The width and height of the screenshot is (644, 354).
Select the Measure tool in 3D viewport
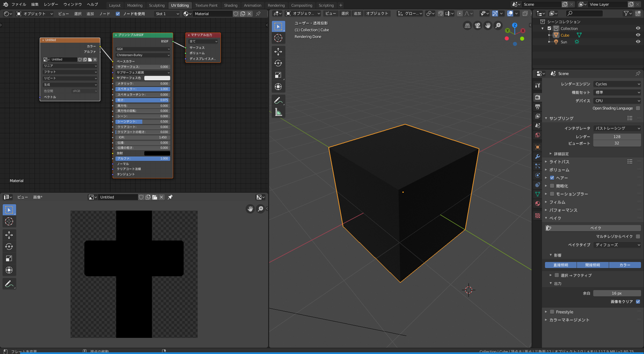click(278, 112)
